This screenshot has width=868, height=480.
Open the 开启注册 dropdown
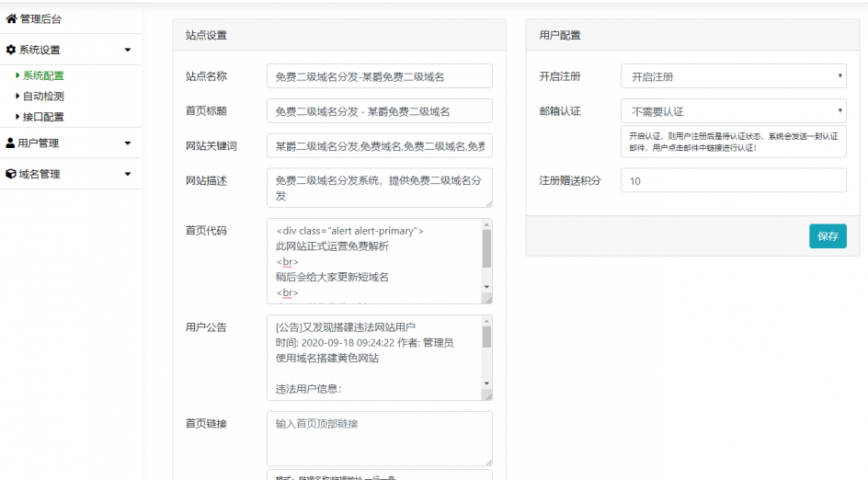[734, 76]
